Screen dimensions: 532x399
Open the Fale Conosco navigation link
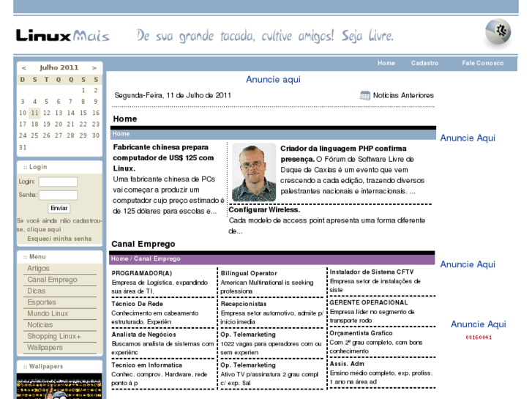(x=482, y=63)
